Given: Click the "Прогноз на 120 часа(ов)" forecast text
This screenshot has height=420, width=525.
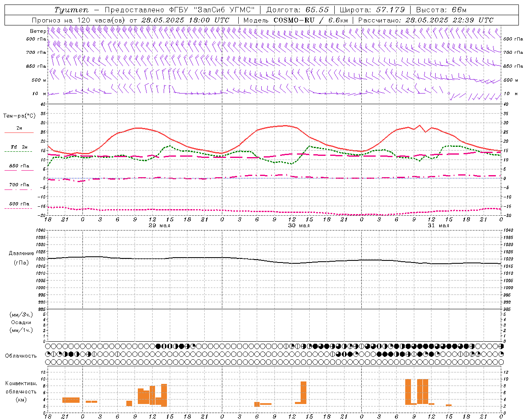Looking at the screenshot, I should 79,20.
